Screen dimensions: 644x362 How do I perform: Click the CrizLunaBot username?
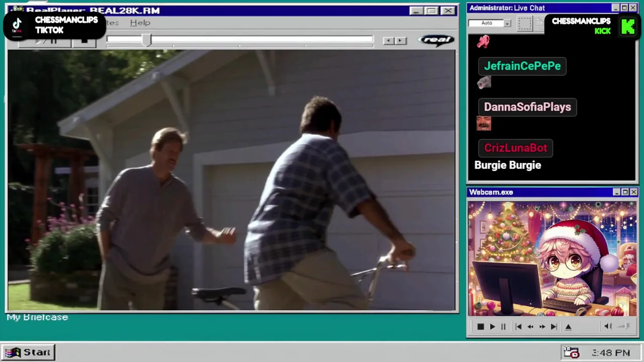(516, 148)
